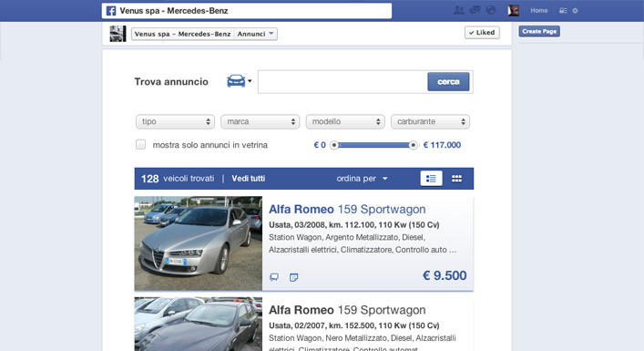The width and height of the screenshot is (644, 351).
Task: Open the marca dropdown
Action: [261, 121]
